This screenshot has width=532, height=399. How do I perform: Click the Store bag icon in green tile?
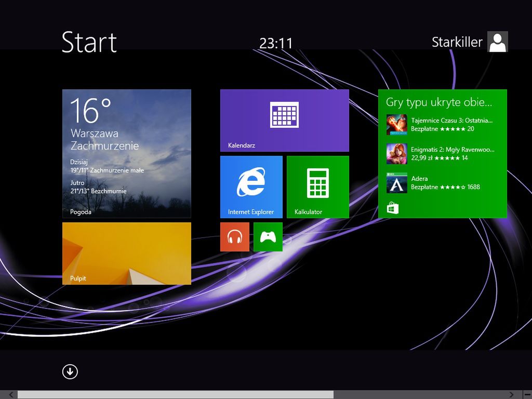[x=393, y=208]
